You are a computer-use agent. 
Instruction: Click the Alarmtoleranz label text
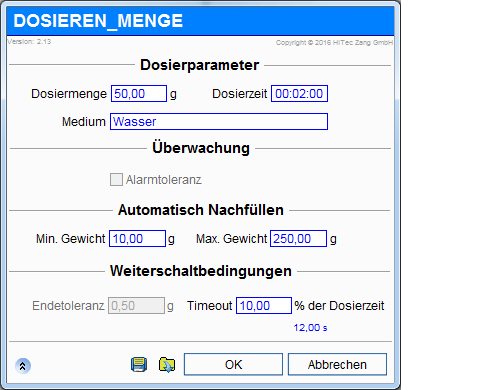click(164, 180)
